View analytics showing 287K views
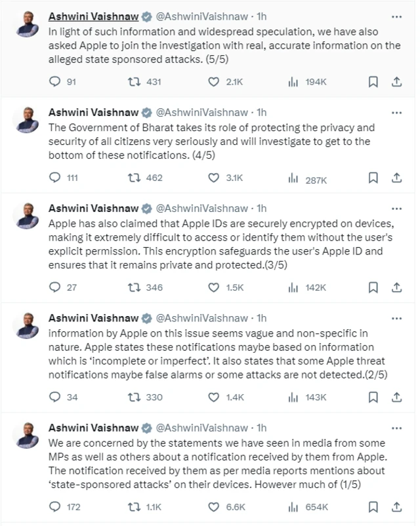420x526 pixels. pyautogui.click(x=308, y=178)
